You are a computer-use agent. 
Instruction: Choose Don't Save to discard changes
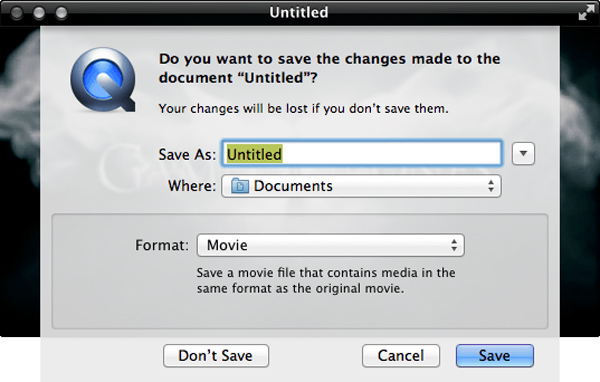216,356
